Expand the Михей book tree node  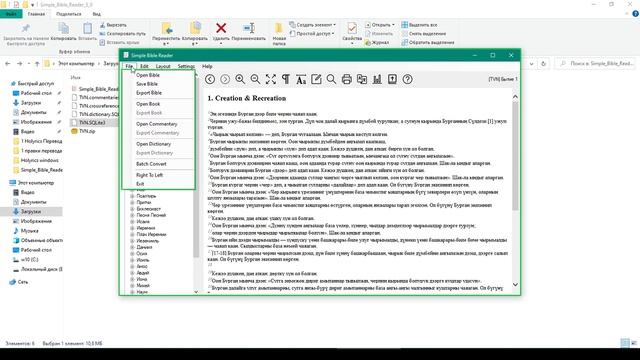click(x=132, y=286)
